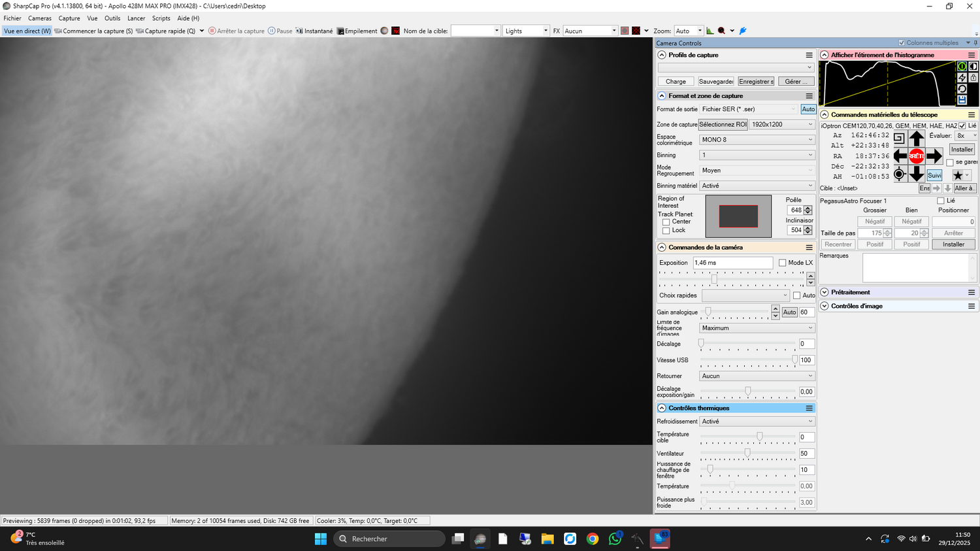The height and width of the screenshot is (551, 980).
Task: Adjust the Gain analogique slider
Action: pyautogui.click(x=735, y=312)
